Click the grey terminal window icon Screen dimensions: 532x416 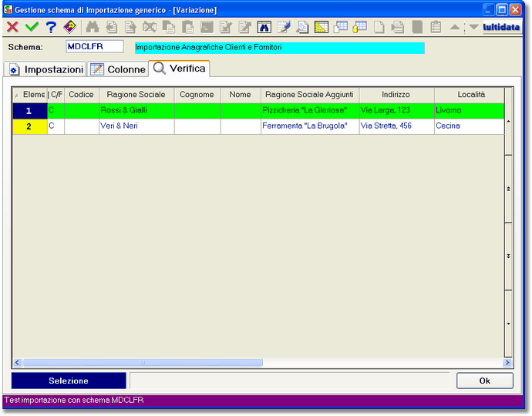(207, 27)
